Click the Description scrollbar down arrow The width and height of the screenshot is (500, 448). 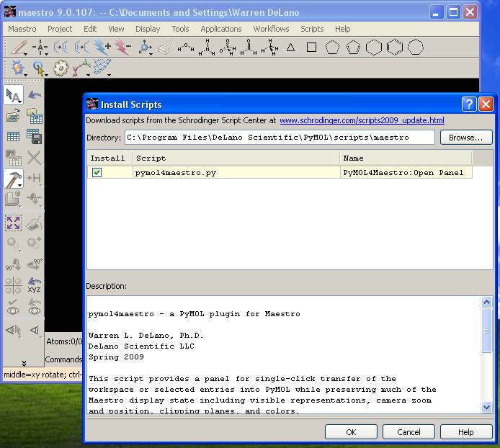point(486,407)
